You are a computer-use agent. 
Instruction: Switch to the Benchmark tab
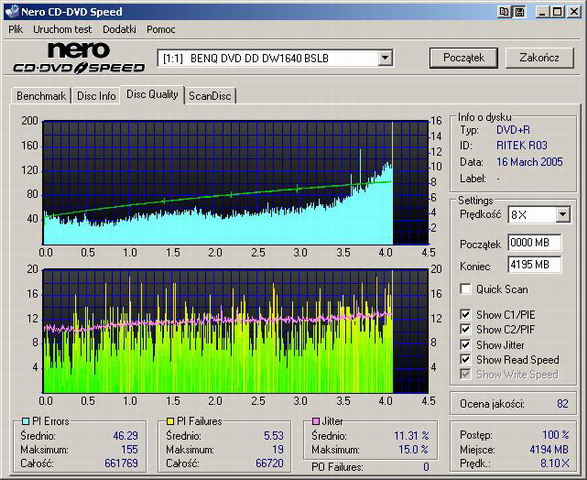point(41,96)
